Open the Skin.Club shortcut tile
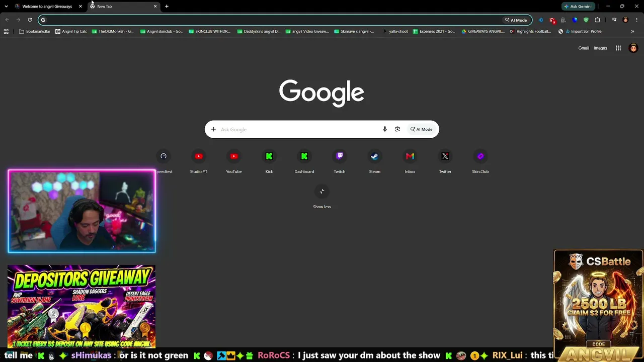The height and width of the screenshot is (362, 644). coord(480,162)
